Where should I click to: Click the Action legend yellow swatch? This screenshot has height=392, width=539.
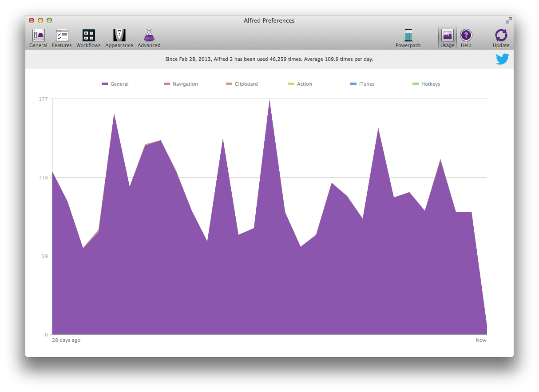click(x=291, y=84)
